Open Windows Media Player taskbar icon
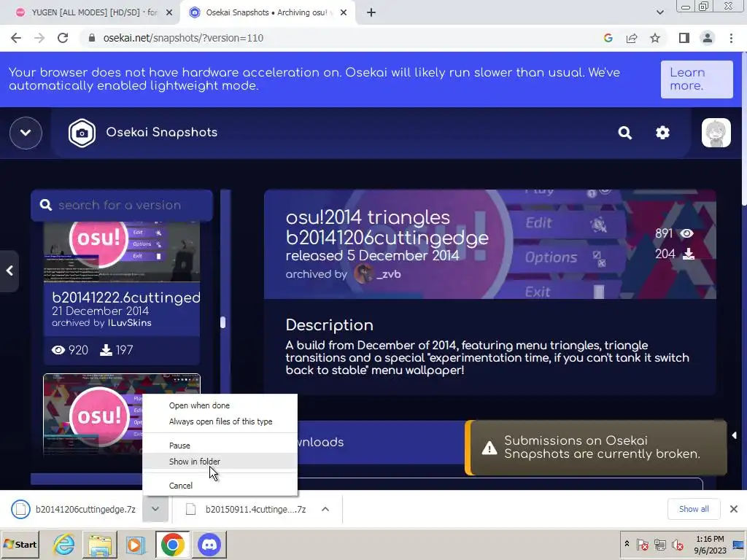Screen dimensions: 747x560 [136, 544]
